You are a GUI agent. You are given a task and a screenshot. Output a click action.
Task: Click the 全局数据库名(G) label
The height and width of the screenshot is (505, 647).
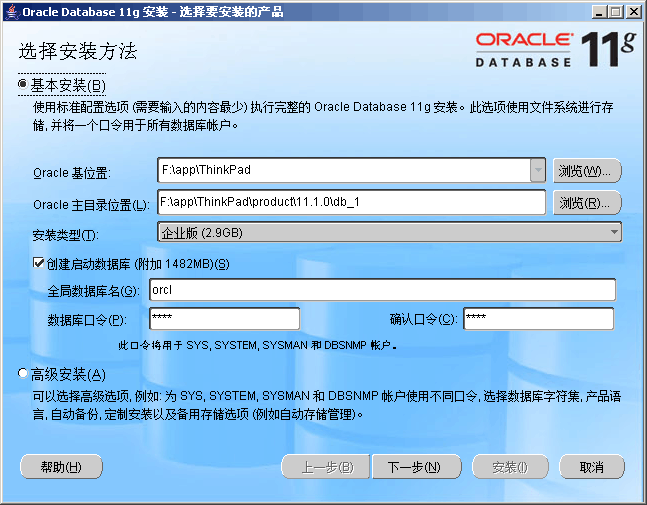93,291
